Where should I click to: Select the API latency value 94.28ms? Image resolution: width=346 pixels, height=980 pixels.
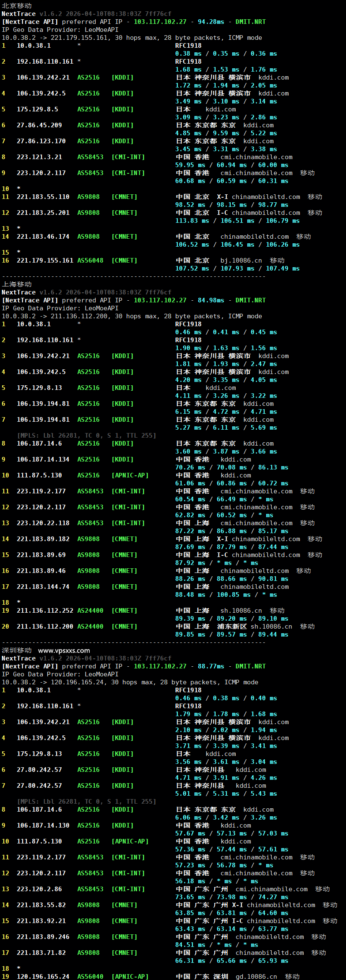point(211,22)
